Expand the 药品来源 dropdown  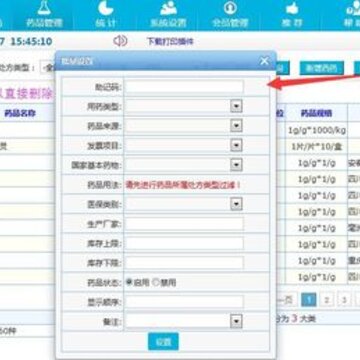tap(236, 126)
